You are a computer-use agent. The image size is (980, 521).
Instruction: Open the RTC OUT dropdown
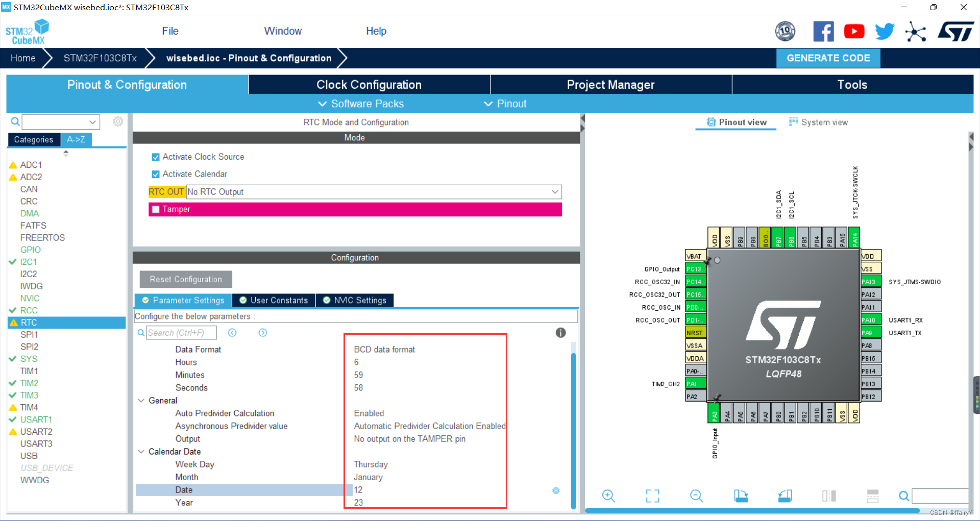tap(374, 192)
